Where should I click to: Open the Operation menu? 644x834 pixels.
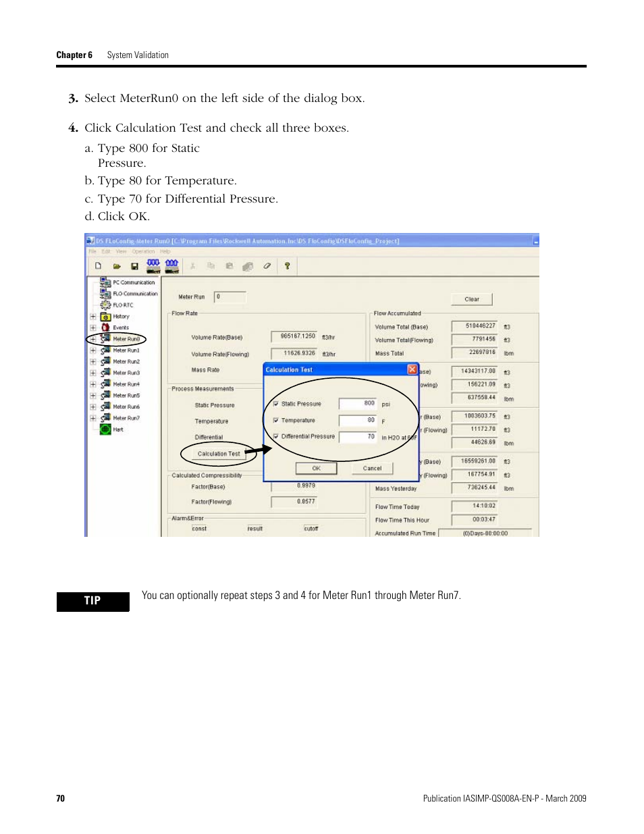[143, 251]
